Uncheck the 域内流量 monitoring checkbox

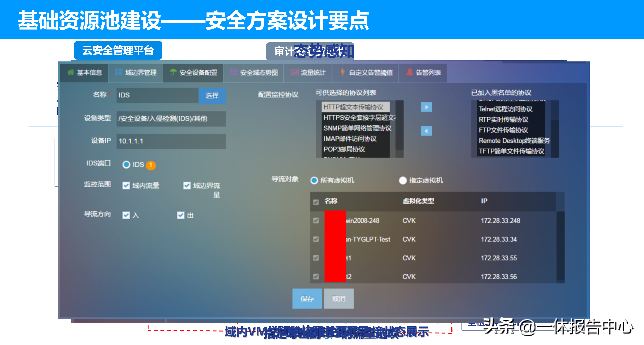point(126,185)
